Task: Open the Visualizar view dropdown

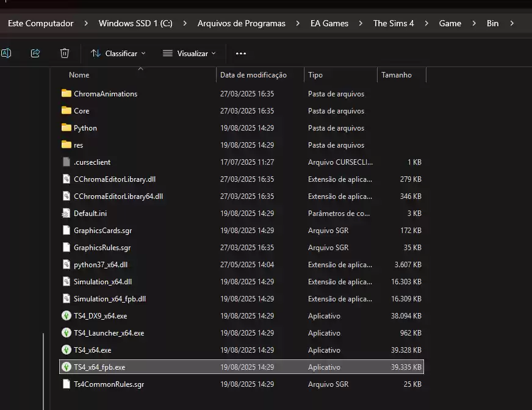Action: 189,54
